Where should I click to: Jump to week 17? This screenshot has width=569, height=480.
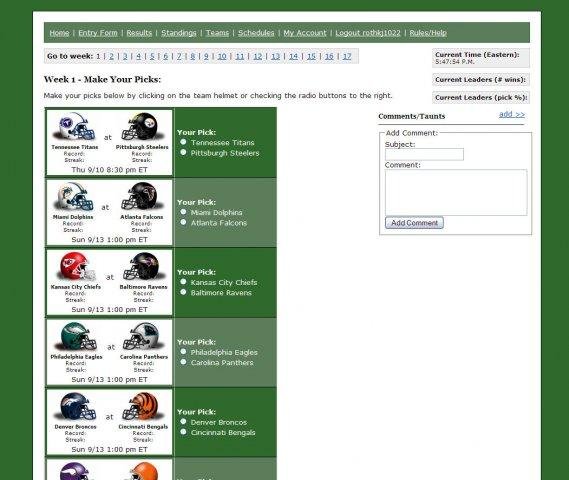(x=347, y=56)
